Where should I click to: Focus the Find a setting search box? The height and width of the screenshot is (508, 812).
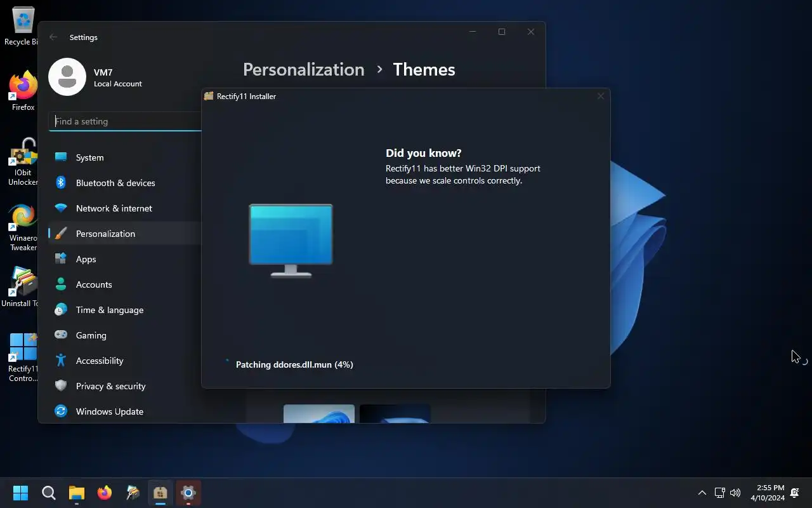point(125,121)
